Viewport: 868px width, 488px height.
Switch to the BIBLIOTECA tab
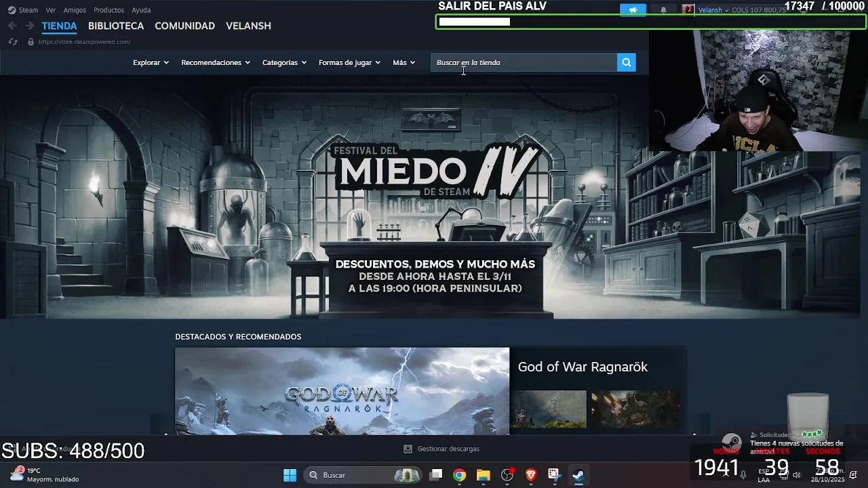[116, 26]
